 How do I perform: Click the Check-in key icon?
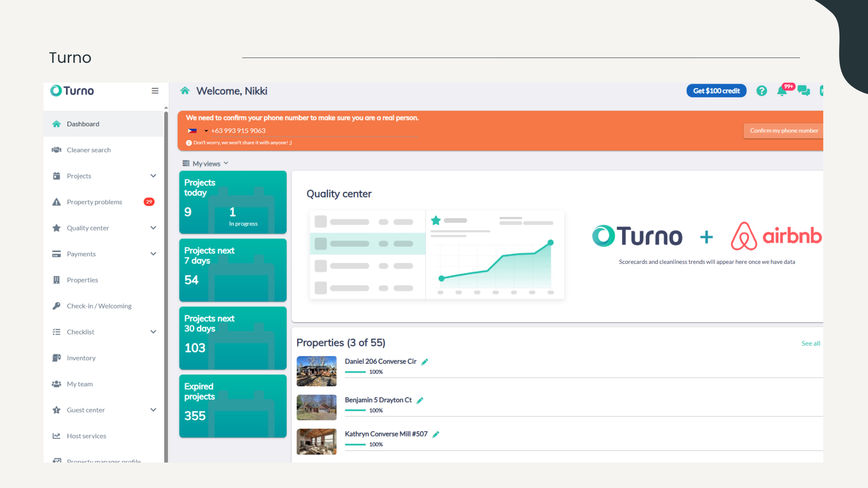click(x=57, y=306)
